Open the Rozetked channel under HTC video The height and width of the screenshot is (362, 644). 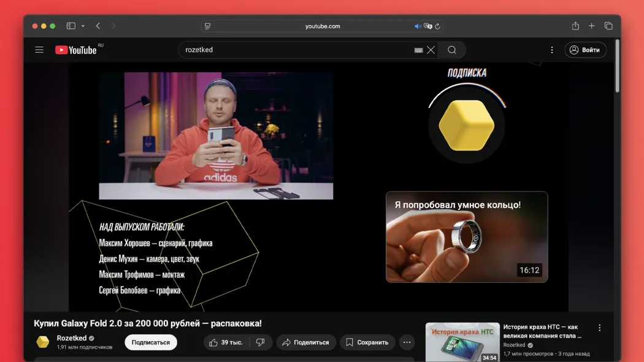point(514,345)
